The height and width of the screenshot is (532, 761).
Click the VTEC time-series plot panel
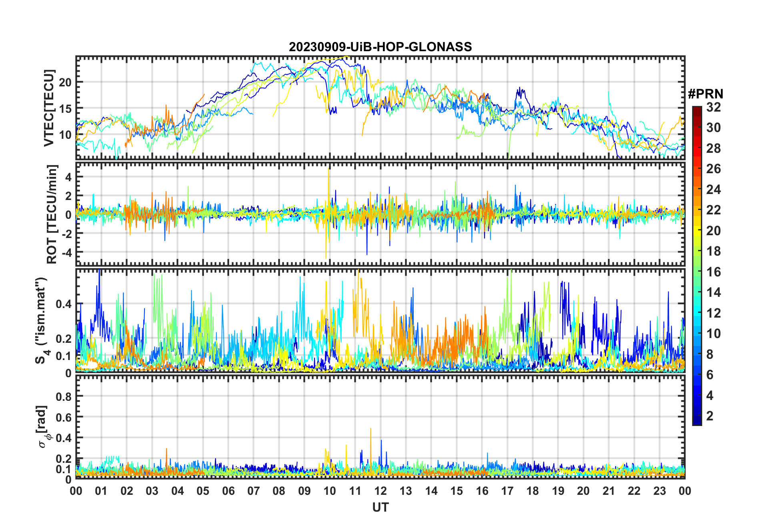coord(380,108)
